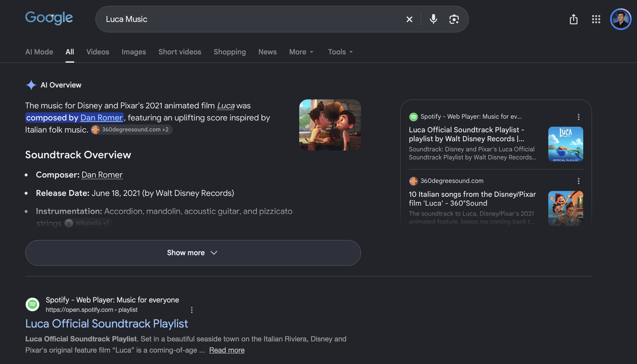Open the Google apps grid
The width and height of the screenshot is (637, 364).
coord(596,19)
